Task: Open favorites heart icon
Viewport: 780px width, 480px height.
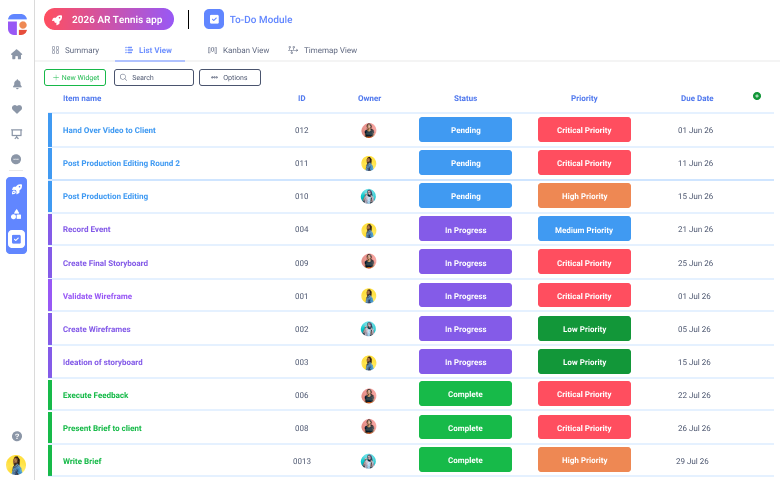Action: 16,109
